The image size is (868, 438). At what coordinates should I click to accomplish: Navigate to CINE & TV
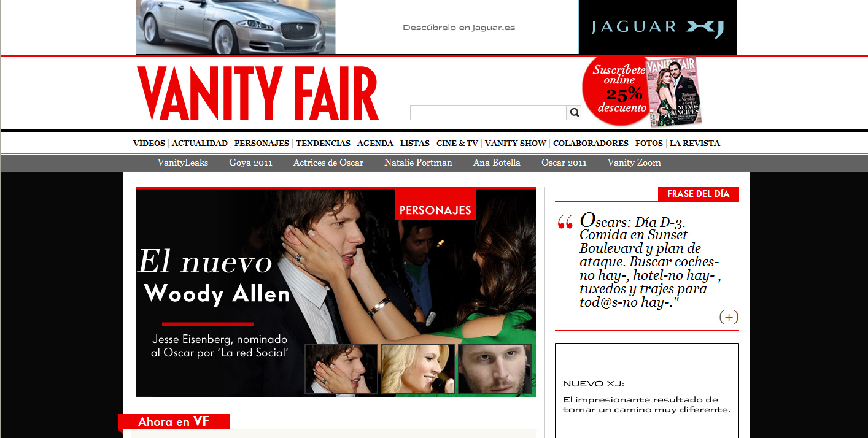tap(457, 143)
